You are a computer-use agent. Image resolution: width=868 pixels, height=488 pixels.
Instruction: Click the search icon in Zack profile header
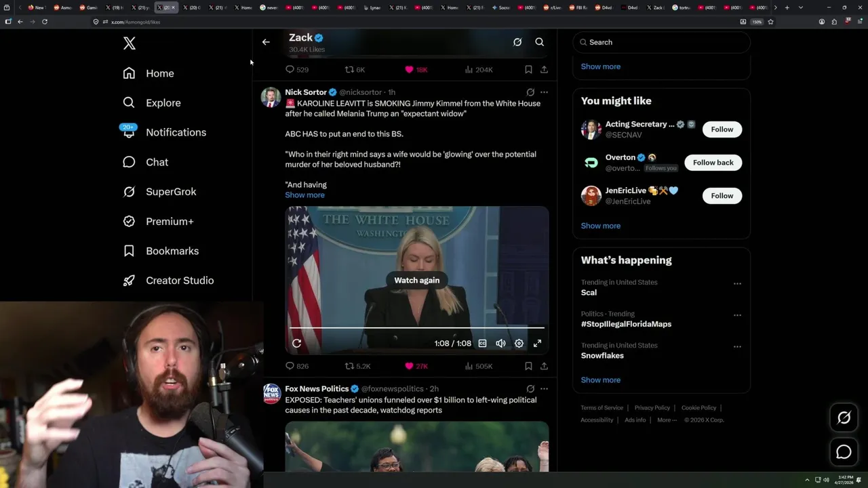coord(540,42)
